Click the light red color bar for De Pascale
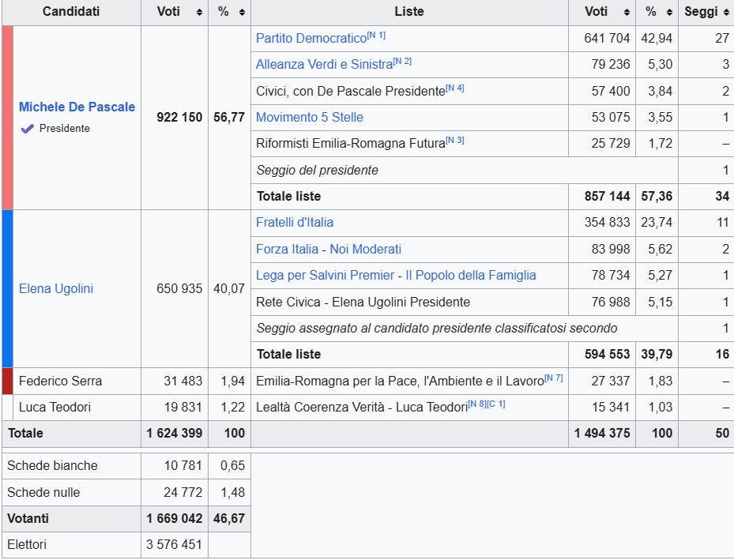This screenshot has height=560, width=734. point(8,118)
